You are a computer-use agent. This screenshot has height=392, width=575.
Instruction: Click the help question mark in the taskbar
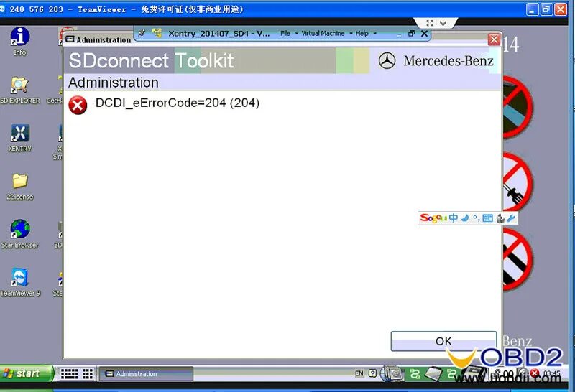click(372, 373)
